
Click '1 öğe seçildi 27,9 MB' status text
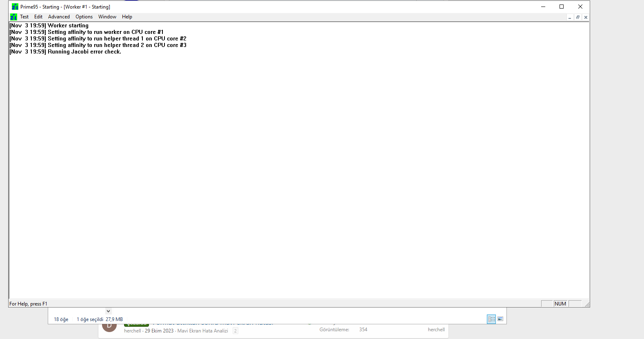[x=100, y=319]
